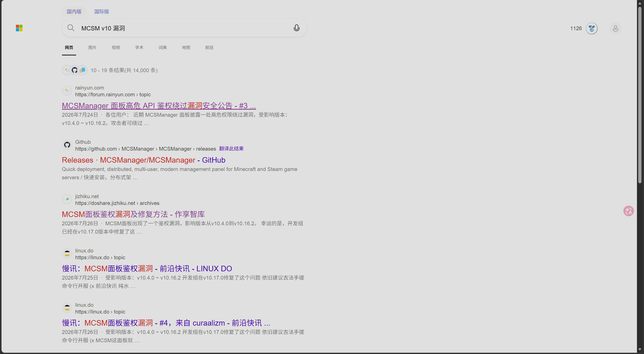This screenshot has height=354, width=644.
Task: Open the 学术 tab
Action: coord(139,48)
